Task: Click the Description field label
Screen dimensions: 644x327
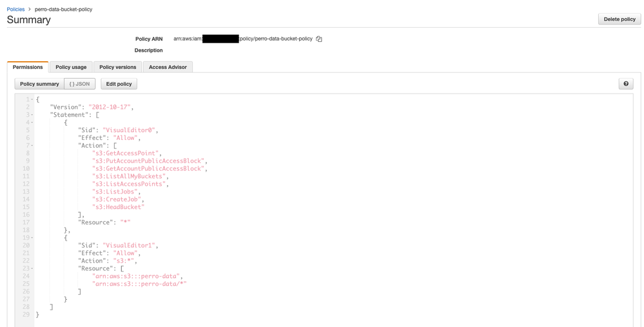Action: coord(149,50)
